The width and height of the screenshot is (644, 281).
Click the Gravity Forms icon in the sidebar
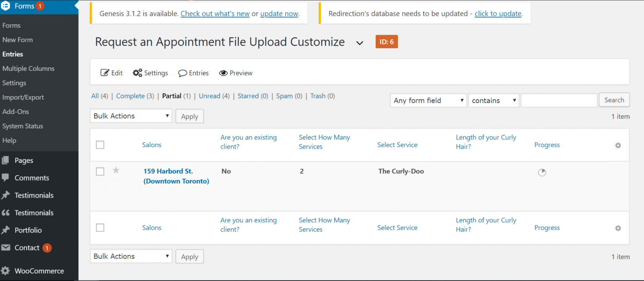(x=6, y=6)
